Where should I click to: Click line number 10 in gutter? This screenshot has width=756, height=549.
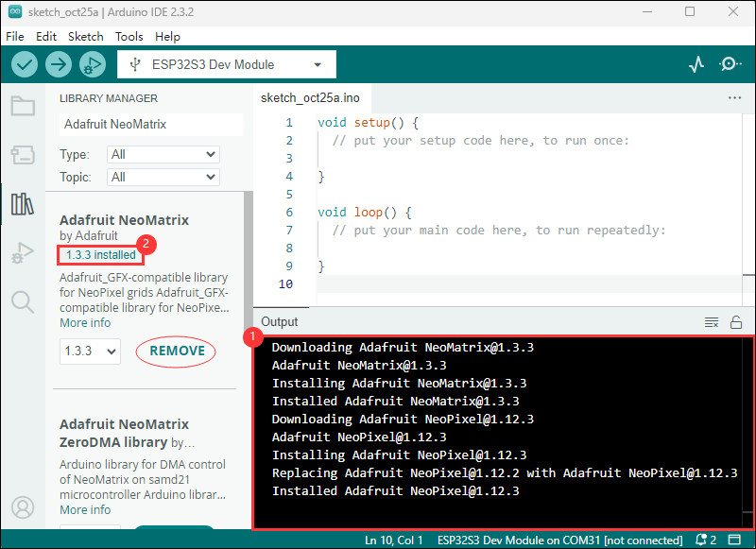point(285,283)
